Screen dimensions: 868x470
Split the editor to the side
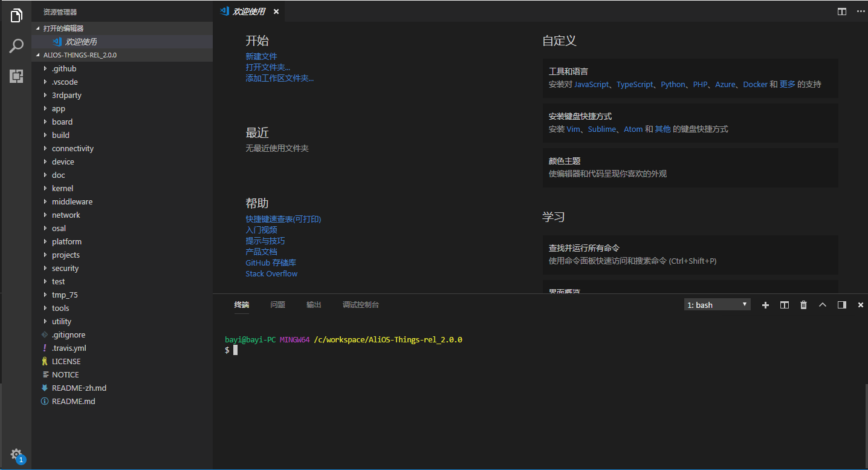[x=842, y=11]
